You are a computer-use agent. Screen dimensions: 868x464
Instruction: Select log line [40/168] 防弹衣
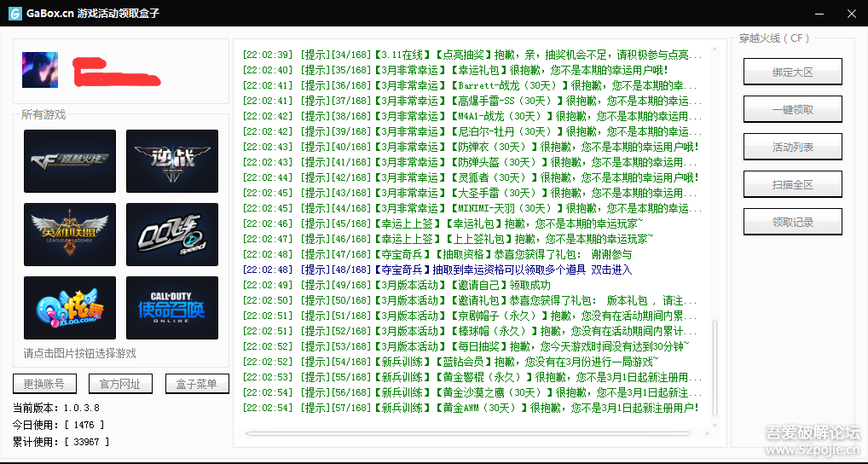[x=471, y=148]
